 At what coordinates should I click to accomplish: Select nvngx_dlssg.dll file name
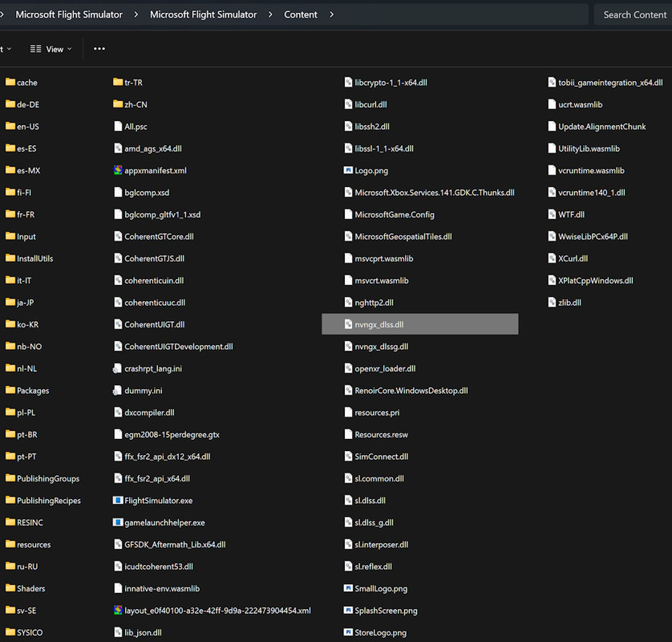pyautogui.click(x=382, y=347)
